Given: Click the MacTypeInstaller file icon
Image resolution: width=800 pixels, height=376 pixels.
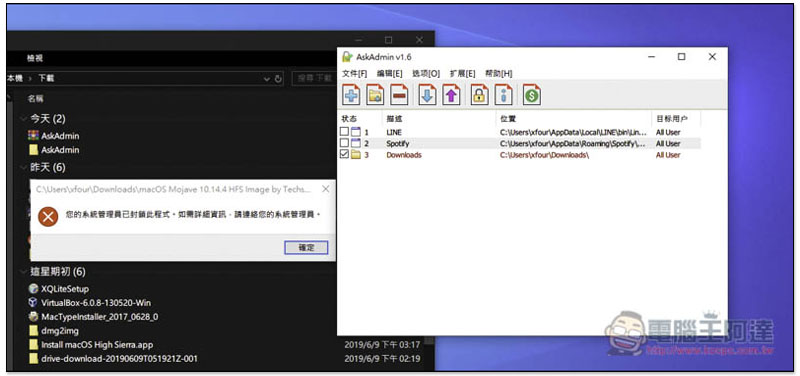Looking at the screenshot, I should (x=33, y=316).
